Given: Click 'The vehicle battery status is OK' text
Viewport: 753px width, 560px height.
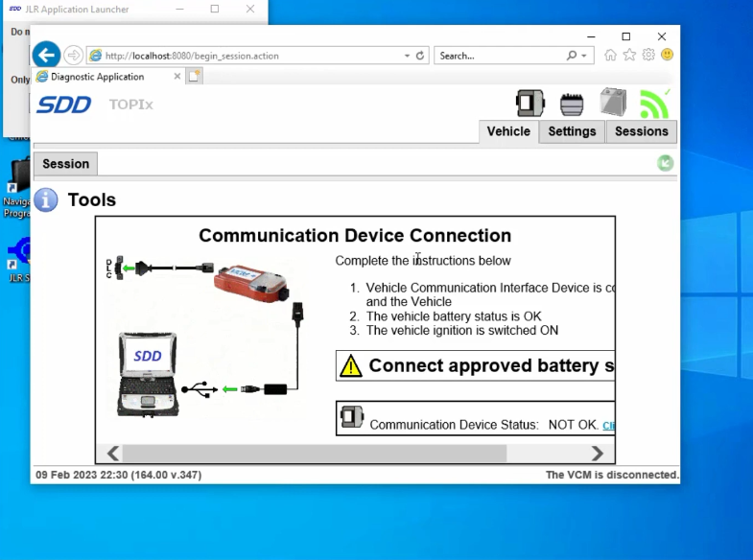Looking at the screenshot, I should pos(454,316).
